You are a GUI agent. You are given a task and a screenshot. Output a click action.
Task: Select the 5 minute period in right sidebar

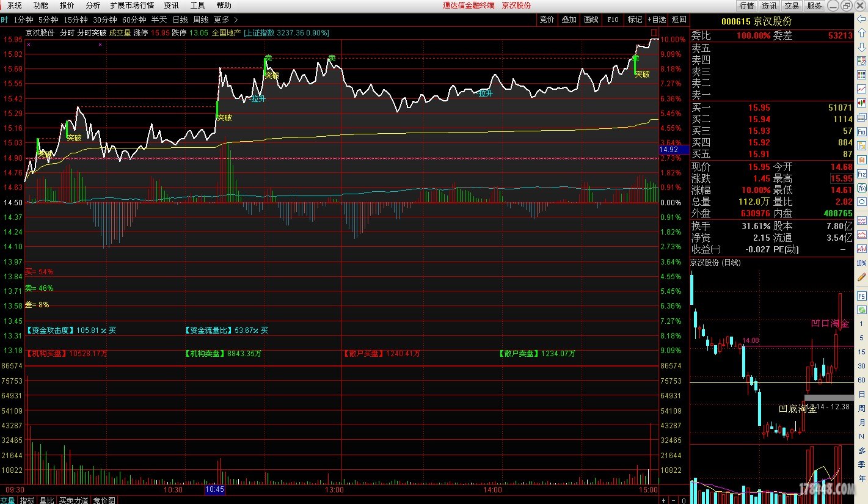pyautogui.click(x=862, y=338)
